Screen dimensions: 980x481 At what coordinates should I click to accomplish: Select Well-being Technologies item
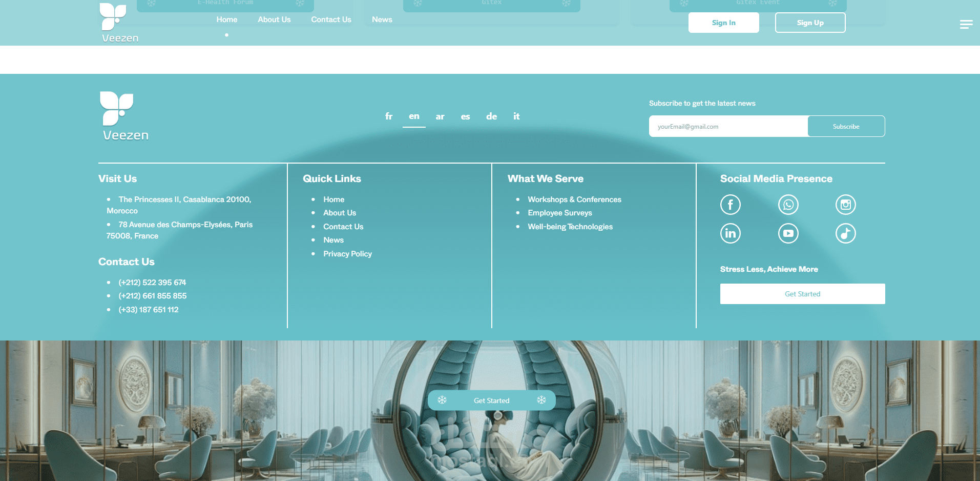tap(570, 227)
